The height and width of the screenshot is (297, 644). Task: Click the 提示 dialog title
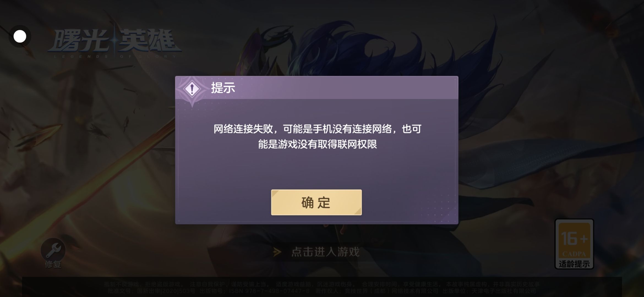click(223, 88)
